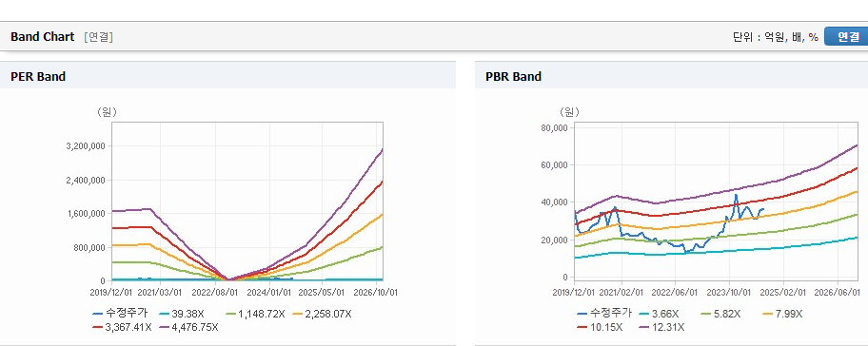The width and height of the screenshot is (868, 346).
Task: Toggle the 7.99X legend series
Action: (782, 314)
